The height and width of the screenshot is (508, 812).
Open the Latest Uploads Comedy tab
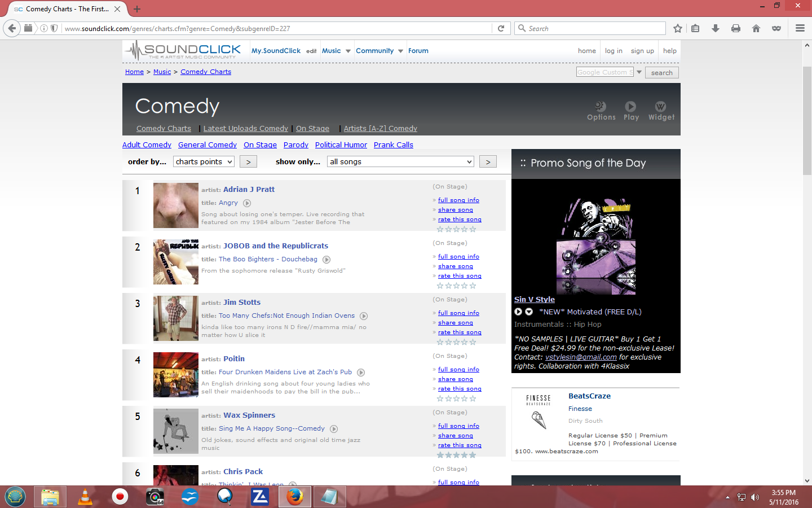(x=245, y=129)
